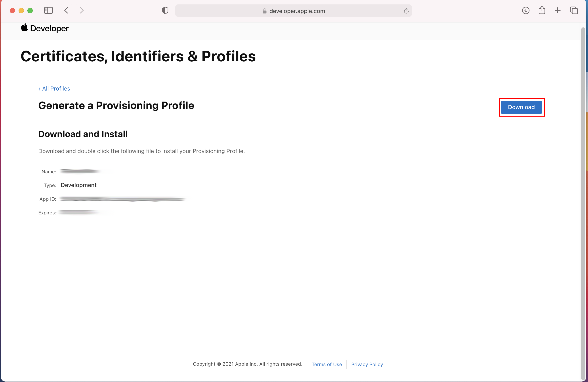Reload the page with the refresh icon
The width and height of the screenshot is (588, 382).
point(406,11)
